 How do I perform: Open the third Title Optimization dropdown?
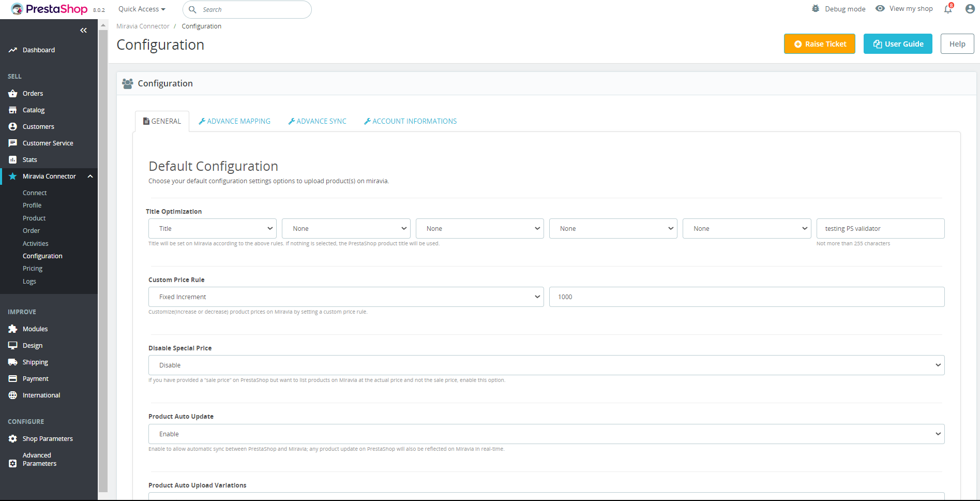(x=480, y=229)
